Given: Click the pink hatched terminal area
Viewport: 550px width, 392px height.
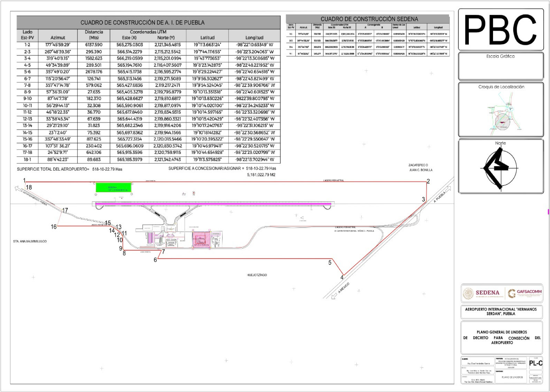Looking at the screenshot, I should tap(201, 239).
